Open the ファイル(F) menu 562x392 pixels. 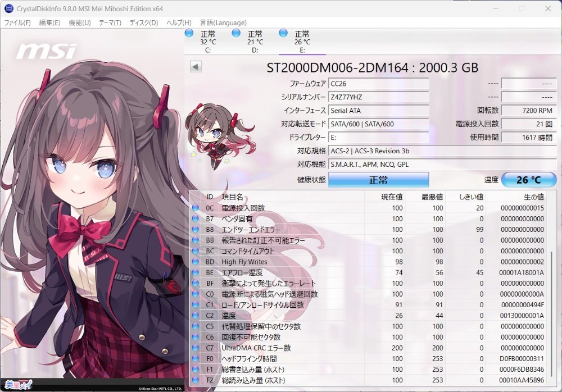(17, 22)
